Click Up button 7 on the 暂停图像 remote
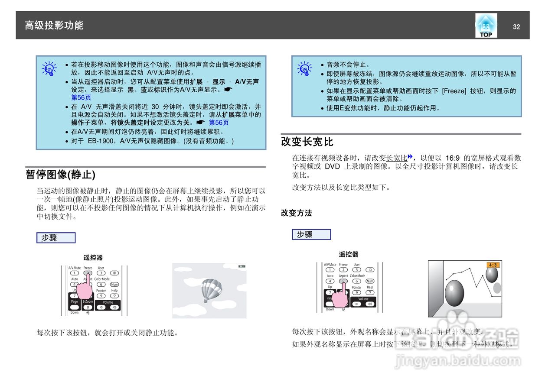Screen dimensions: 555x392 (75, 296)
